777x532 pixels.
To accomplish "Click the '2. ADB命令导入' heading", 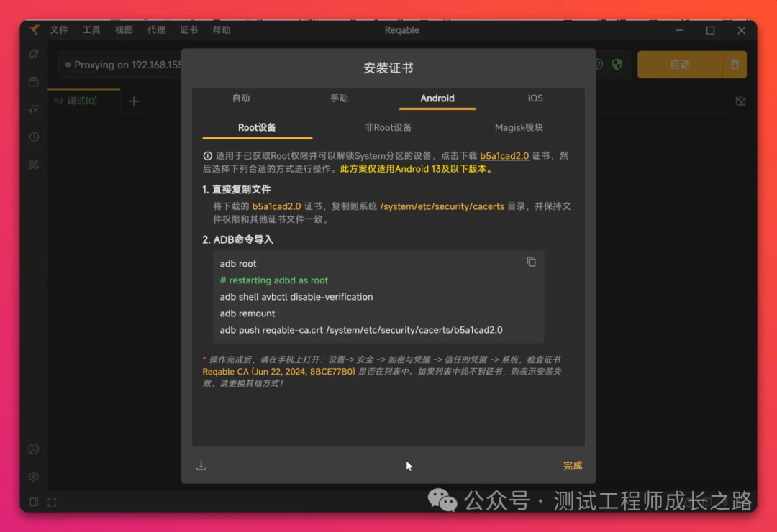I will point(238,239).
